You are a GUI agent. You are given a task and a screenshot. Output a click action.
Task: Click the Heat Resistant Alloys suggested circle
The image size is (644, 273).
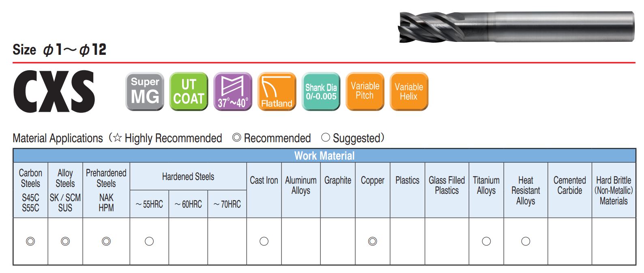click(x=526, y=241)
